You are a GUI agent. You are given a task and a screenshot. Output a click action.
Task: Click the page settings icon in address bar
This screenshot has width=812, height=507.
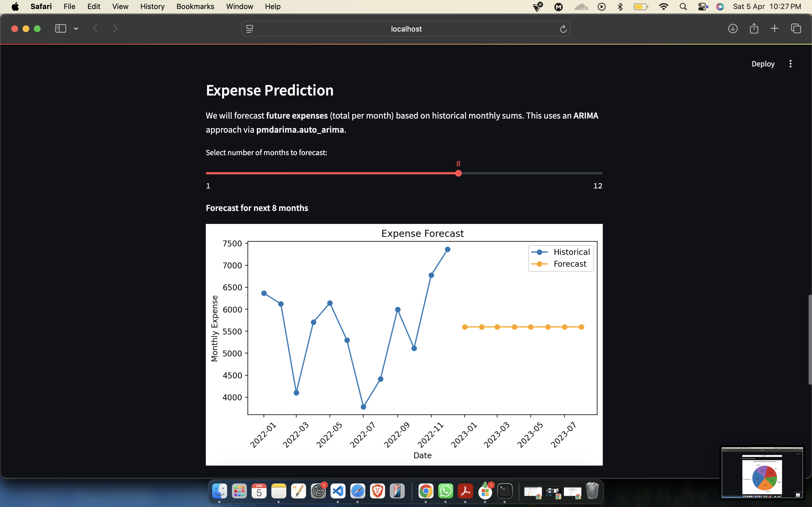250,29
